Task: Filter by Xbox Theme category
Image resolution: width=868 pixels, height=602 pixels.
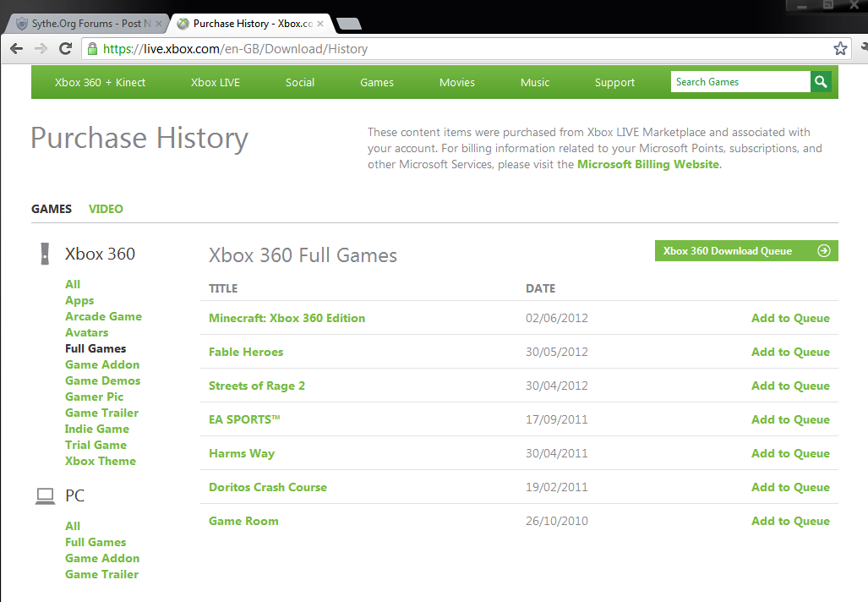Action: point(101,461)
